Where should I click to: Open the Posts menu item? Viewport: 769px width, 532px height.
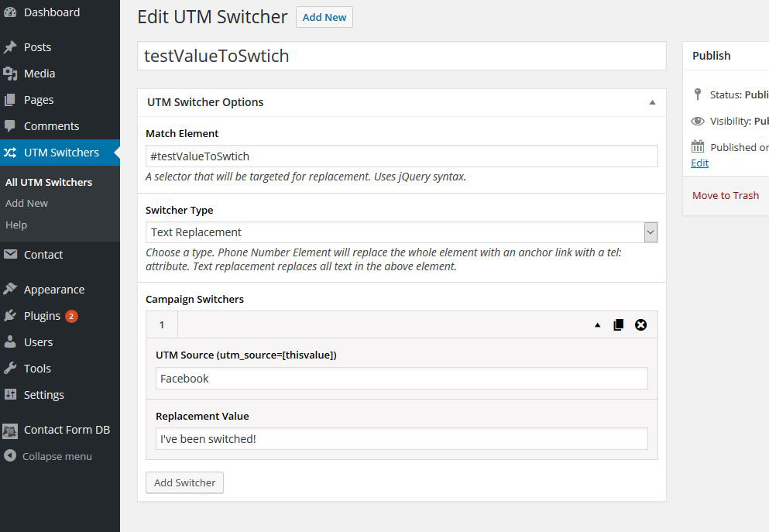coord(37,47)
